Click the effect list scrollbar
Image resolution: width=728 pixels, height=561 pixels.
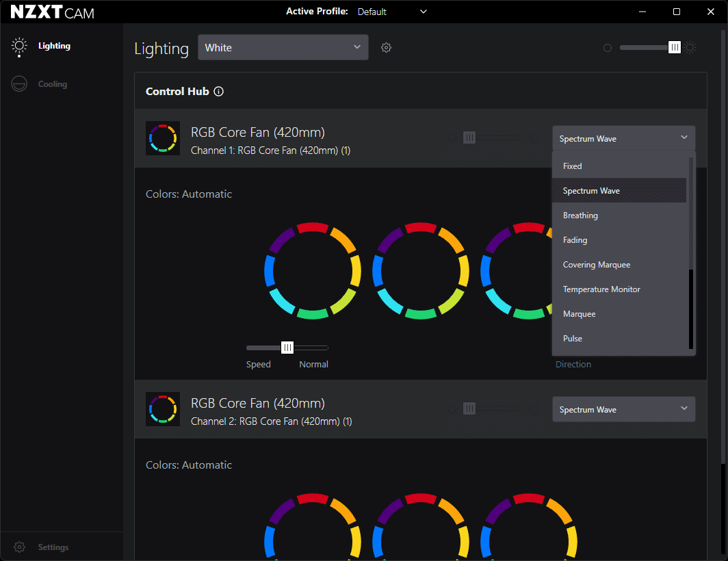pyautogui.click(x=691, y=308)
